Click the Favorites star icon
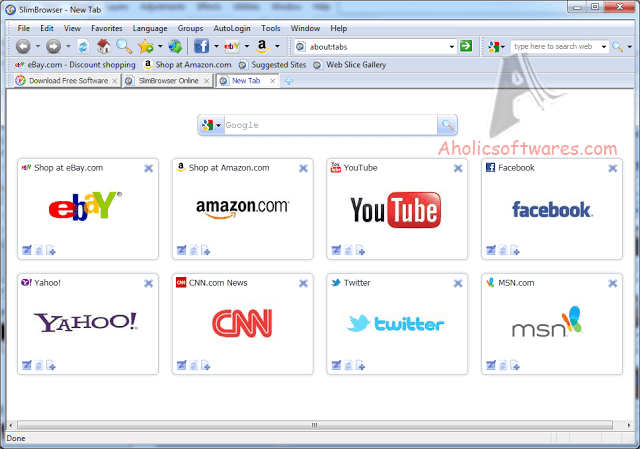 click(x=146, y=47)
